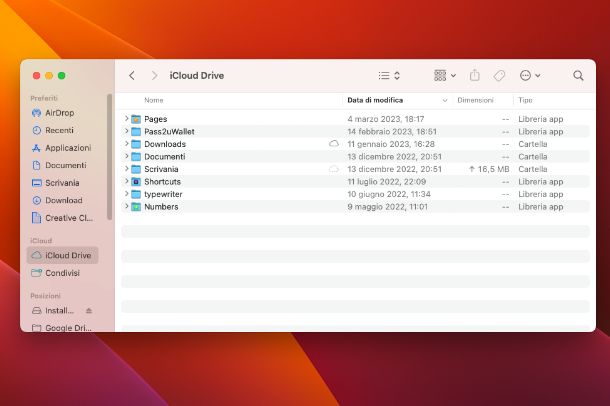
Task: Expand the Shortcuts folder row
Action: [126, 181]
